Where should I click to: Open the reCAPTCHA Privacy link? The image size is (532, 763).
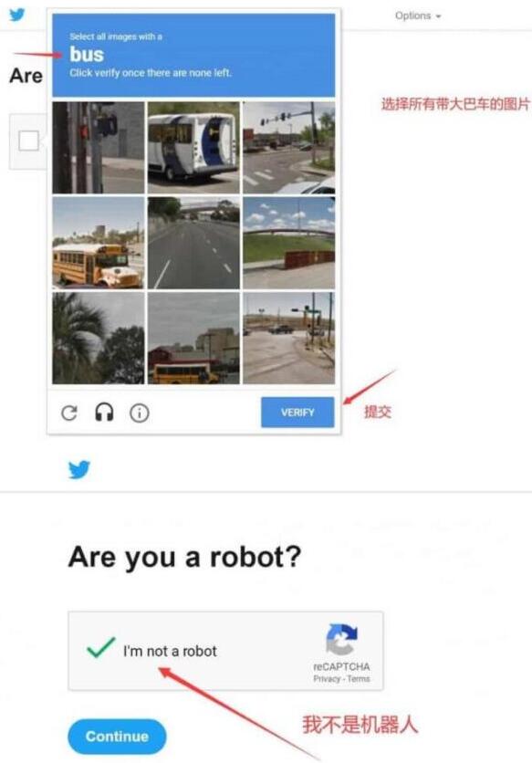pos(326,678)
